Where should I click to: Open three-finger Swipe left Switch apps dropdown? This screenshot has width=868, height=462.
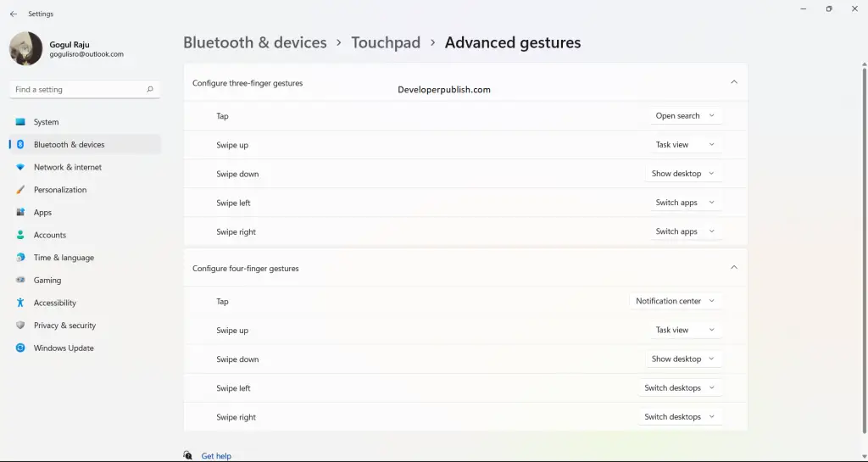tap(685, 203)
